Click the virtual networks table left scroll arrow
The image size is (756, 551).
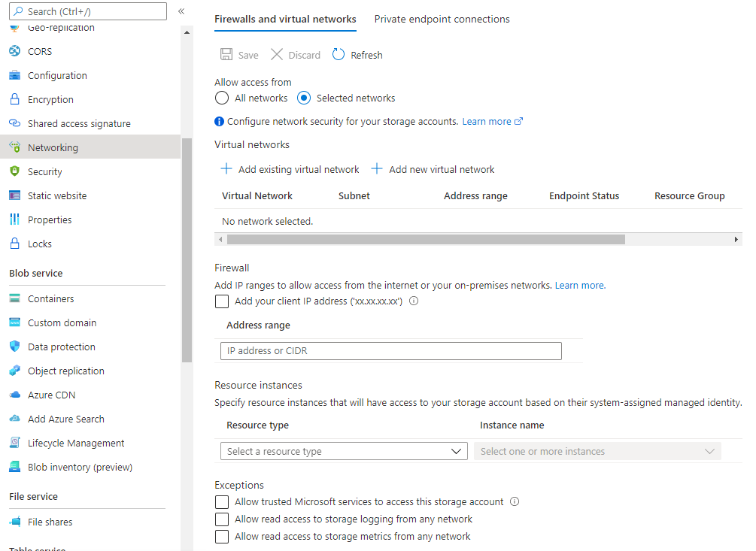pos(220,239)
